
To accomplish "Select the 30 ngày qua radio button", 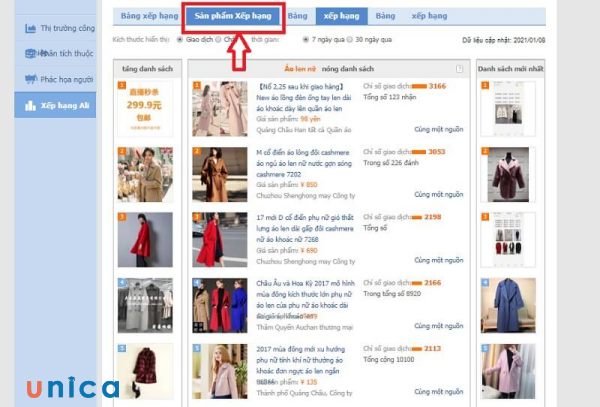I will point(349,39).
